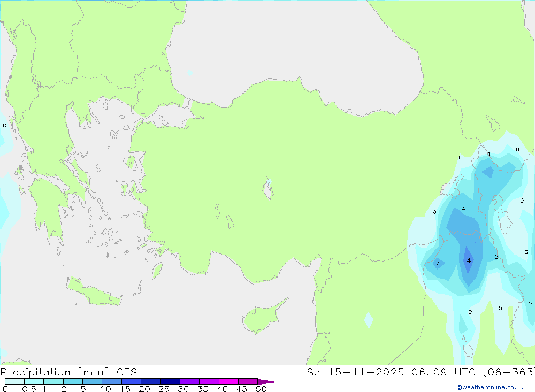The image size is (535, 392).
Task: Click the legend scale label '0.5'
Action: (29, 389)
